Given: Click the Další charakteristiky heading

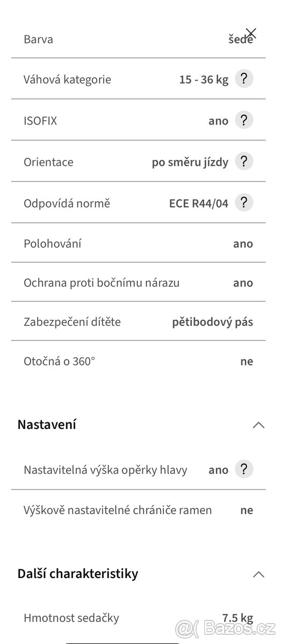Looking at the screenshot, I should point(78,573).
